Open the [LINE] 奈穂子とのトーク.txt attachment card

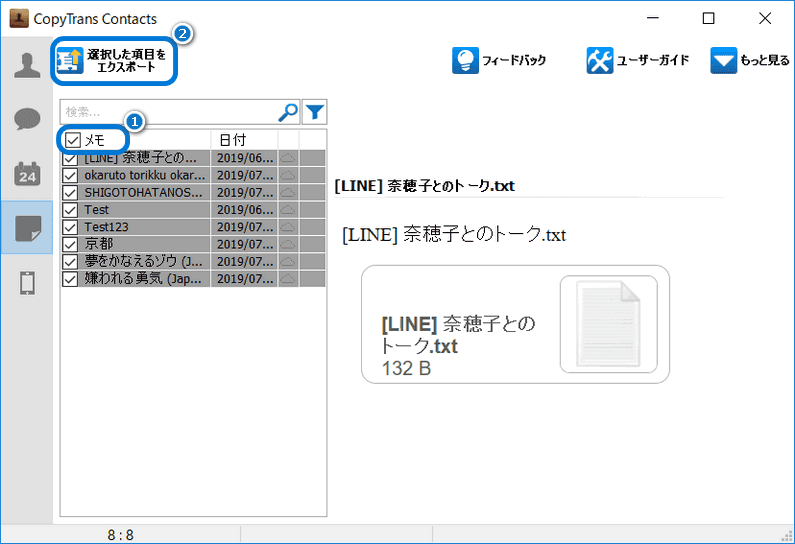(x=515, y=324)
